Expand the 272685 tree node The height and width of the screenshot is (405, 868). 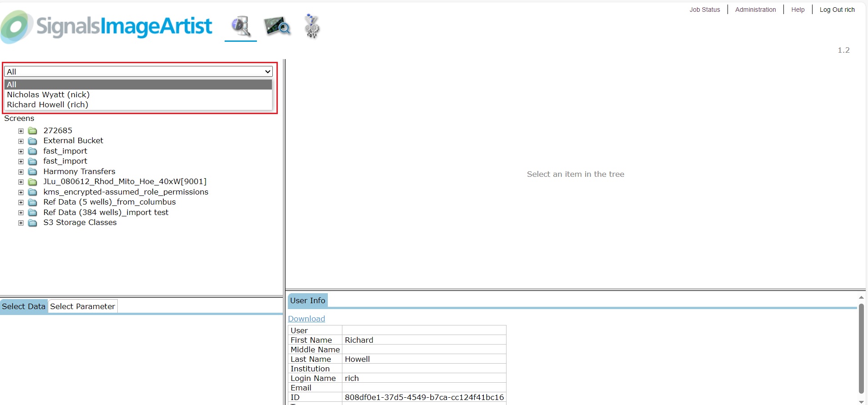(x=21, y=131)
